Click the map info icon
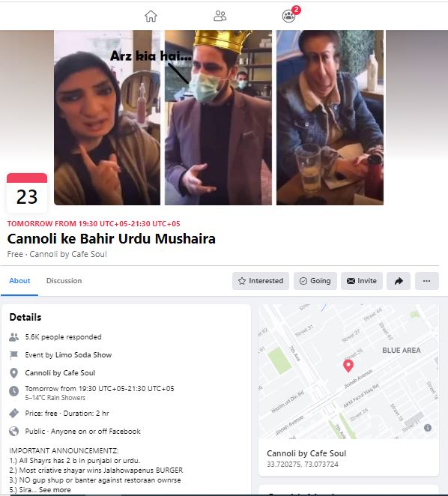The width and height of the screenshot is (448, 496). tap(428, 428)
